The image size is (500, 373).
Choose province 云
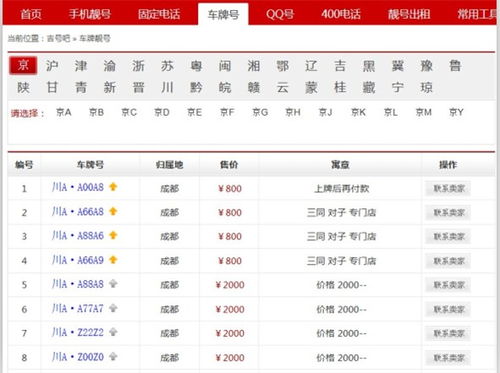[x=282, y=88]
